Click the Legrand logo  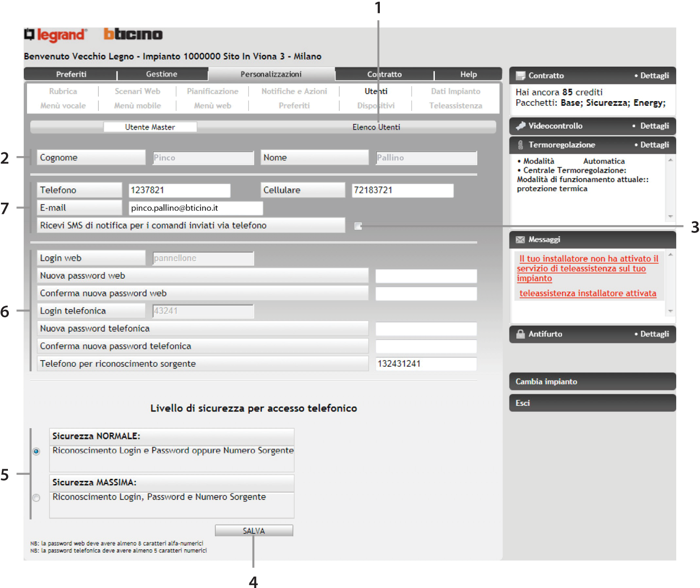coord(55,35)
